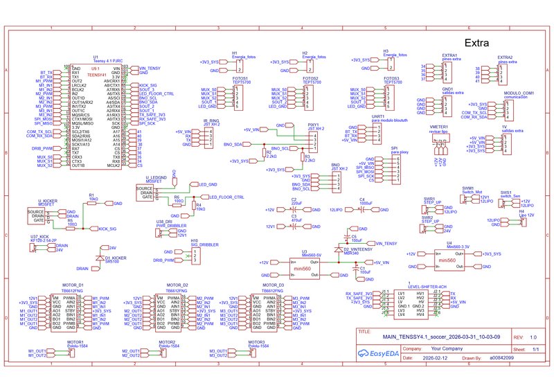Select the U3 mini560 5V regulator block
The width and height of the screenshot is (554, 392).
click(x=304, y=269)
